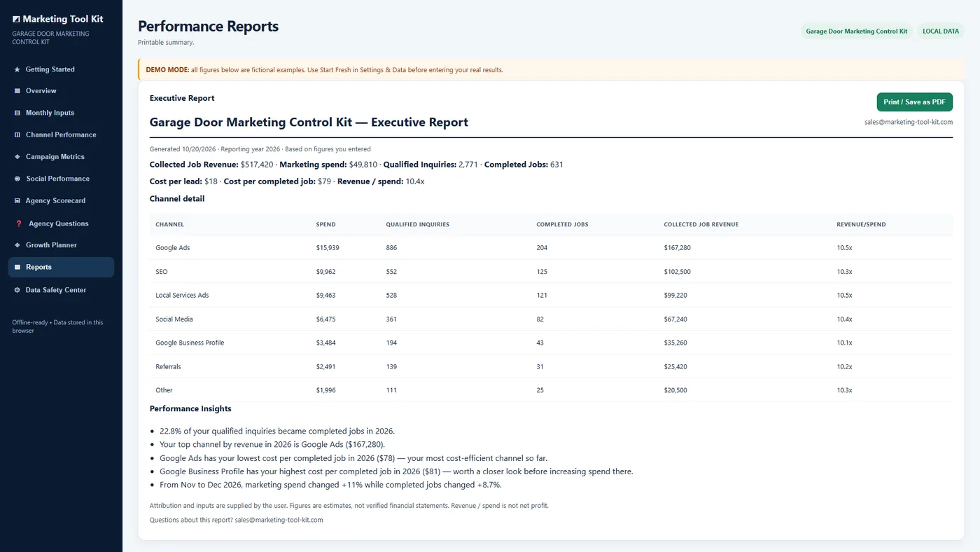
Task: Click the Nov to Dec 2026 insight
Action: 330,485
